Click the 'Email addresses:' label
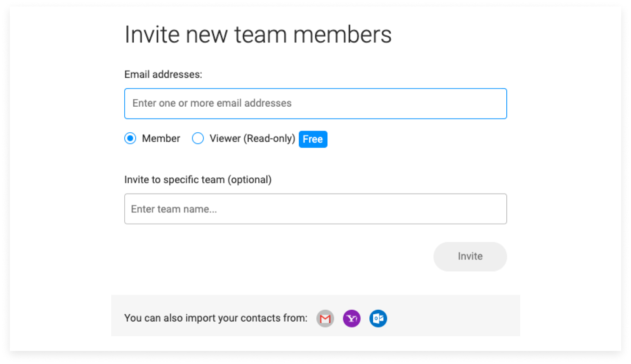 tap(163, 74)
